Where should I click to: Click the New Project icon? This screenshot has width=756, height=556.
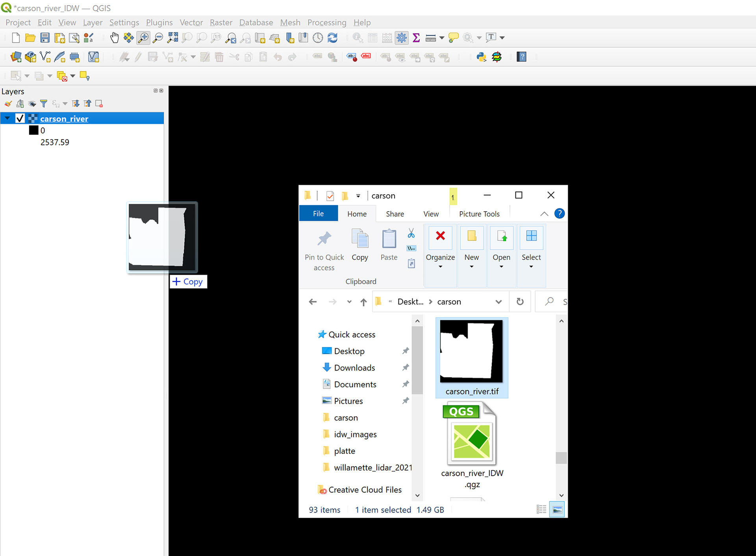coord(16,37)
